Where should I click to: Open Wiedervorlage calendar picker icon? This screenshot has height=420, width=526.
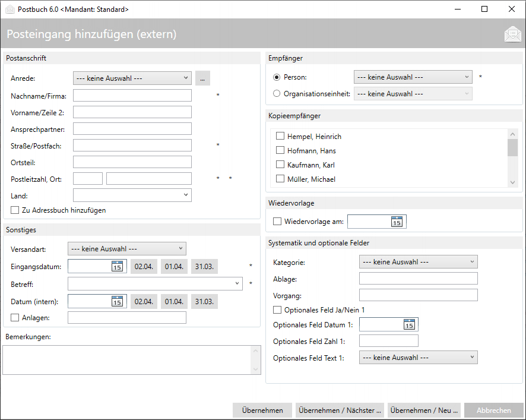397,222
